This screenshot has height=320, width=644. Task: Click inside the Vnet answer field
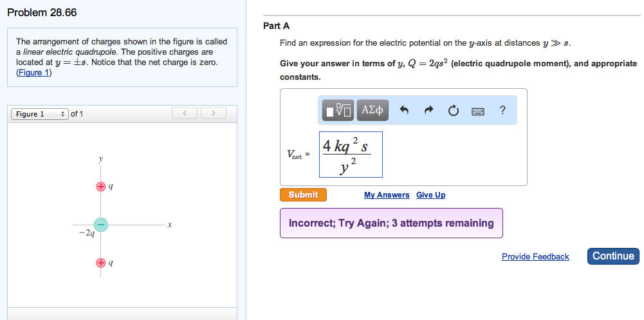[x=351, y=155]
